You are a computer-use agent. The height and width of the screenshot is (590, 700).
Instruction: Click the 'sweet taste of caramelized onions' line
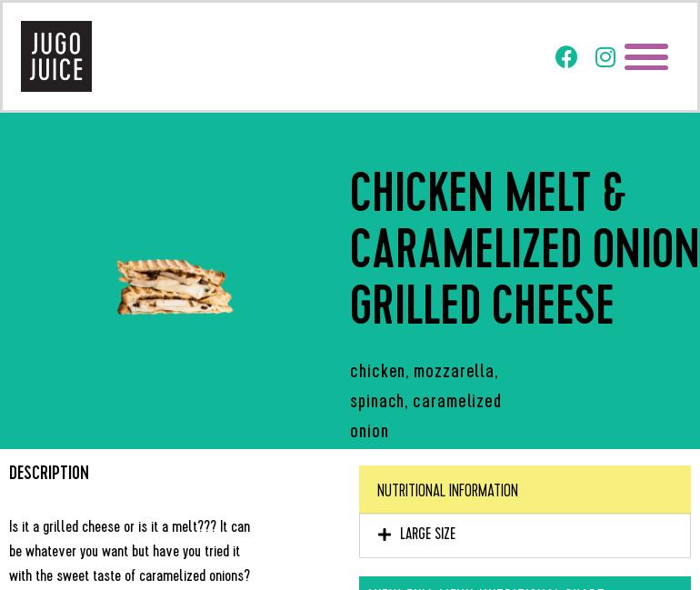click(129, 576)
